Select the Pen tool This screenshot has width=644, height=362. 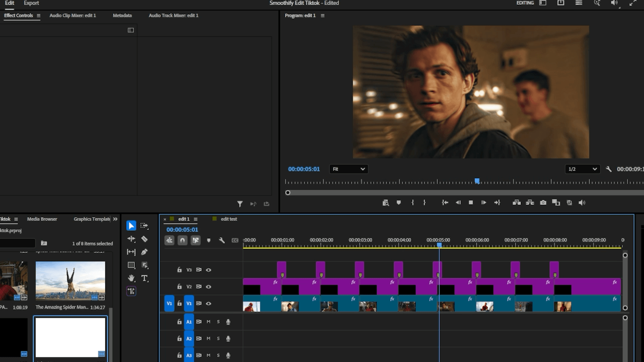point(144,252)
